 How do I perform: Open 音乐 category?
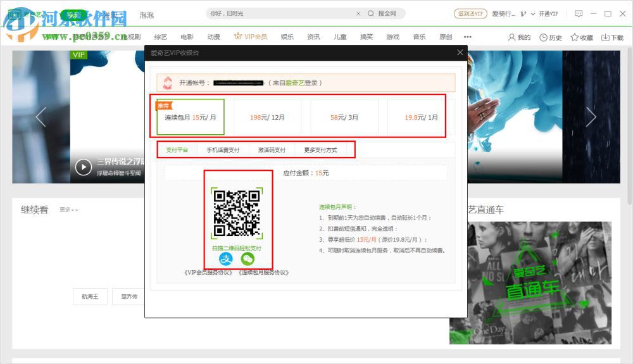click(x=420, y=37)
